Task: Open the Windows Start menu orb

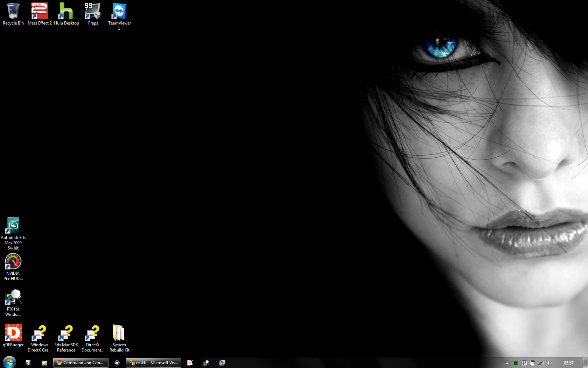Action: (x=9, y=362)
